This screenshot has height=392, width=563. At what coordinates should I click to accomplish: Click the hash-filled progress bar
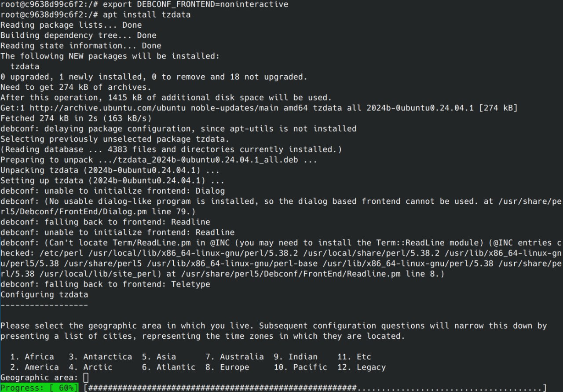[x=314, y=388]
